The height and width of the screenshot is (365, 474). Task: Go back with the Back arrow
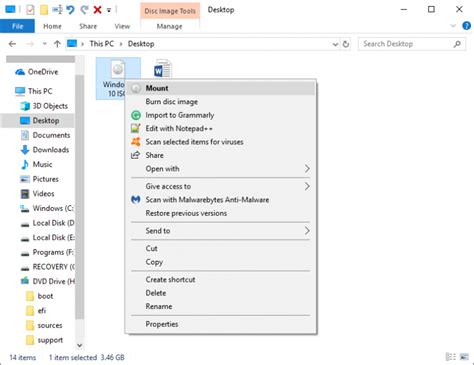pos(12,44)
